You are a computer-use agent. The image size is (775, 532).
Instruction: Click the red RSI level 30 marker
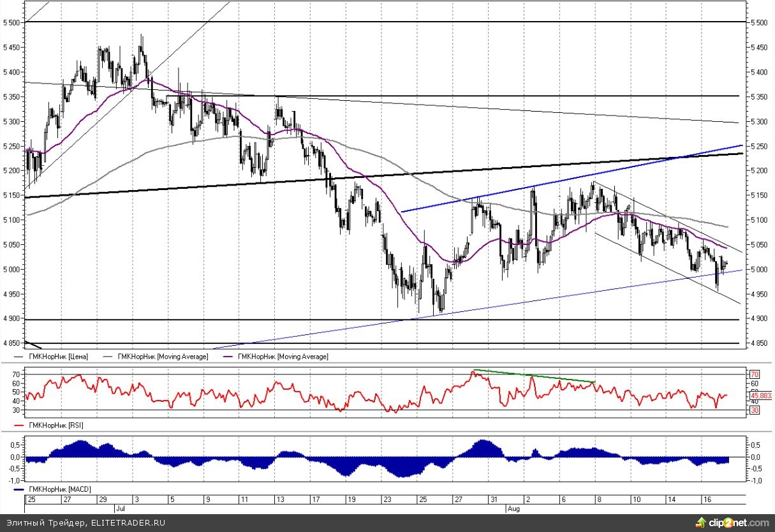[x=754, y=411]
